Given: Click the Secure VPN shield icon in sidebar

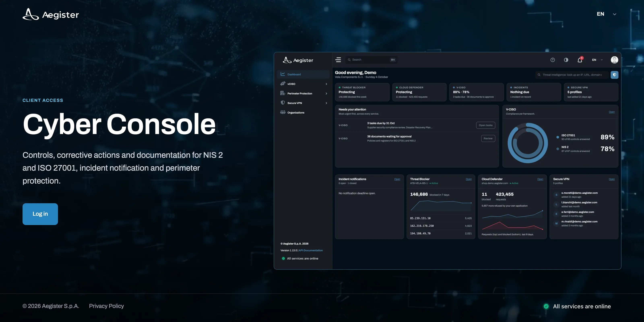Looking at the screenshot, I should pyautogui.click(x=283, y=103).
